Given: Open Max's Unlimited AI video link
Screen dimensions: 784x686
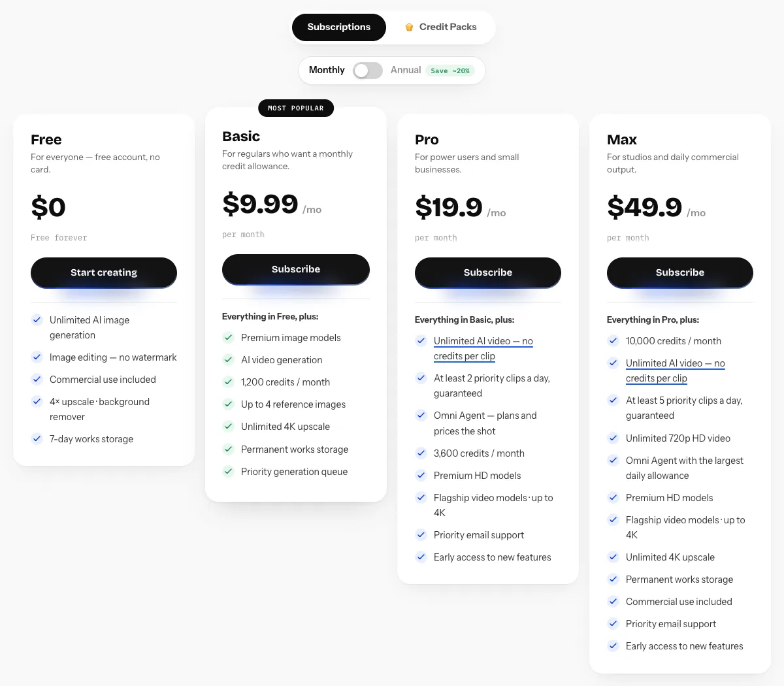Looking at the screenshot, I should [676, 371].
